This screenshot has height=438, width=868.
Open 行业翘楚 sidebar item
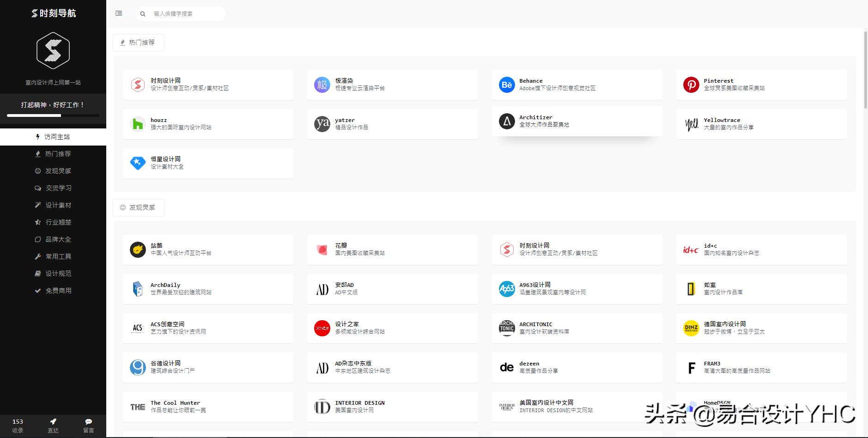[53, 222]
